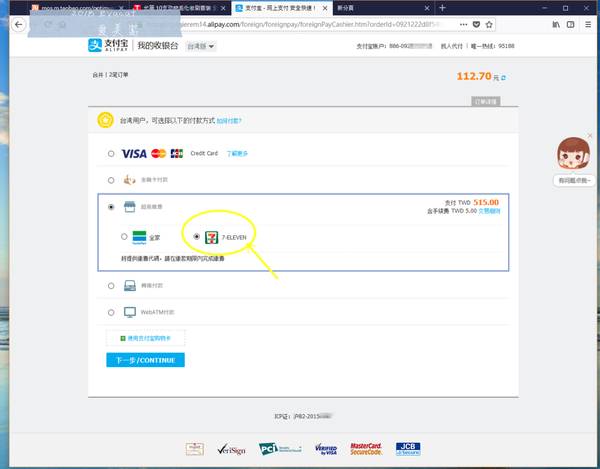Click the customer service mascot avatar

click(x=573, y=154)
